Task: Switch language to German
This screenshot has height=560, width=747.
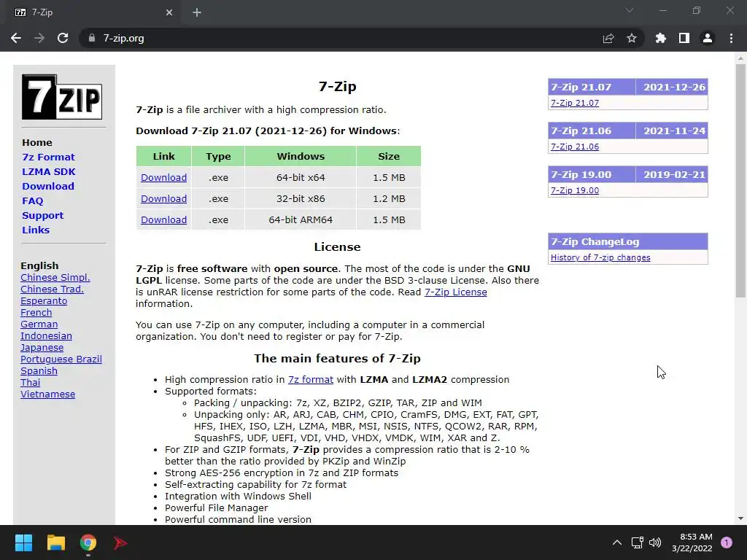Action: tap(39, 324)
